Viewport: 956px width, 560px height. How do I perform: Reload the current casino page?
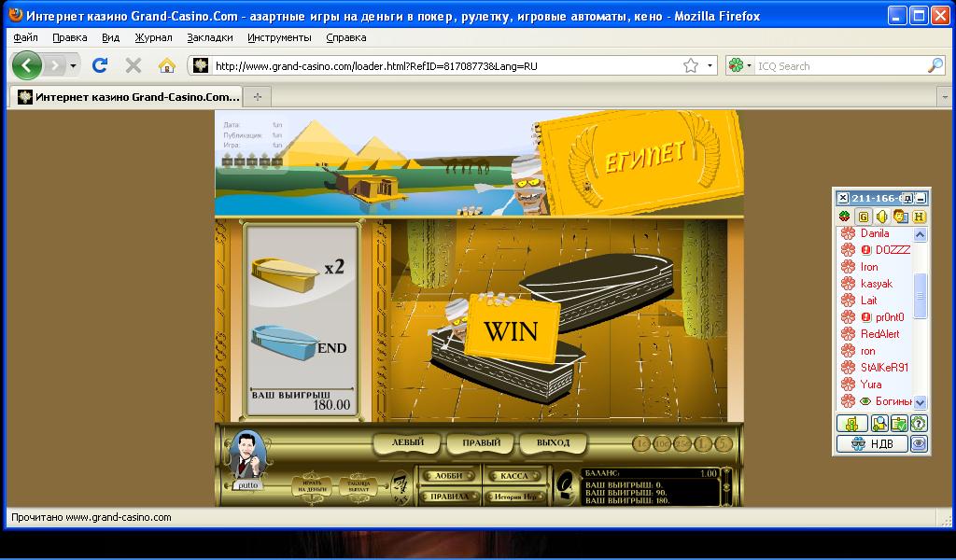pos(100,65)
